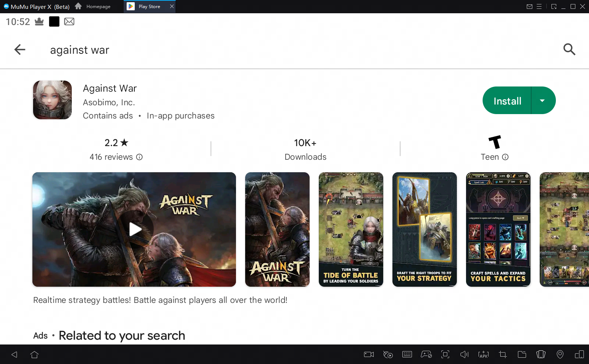Open the screenshot crop tool
589x364 pixels.
tap(502, 354)
